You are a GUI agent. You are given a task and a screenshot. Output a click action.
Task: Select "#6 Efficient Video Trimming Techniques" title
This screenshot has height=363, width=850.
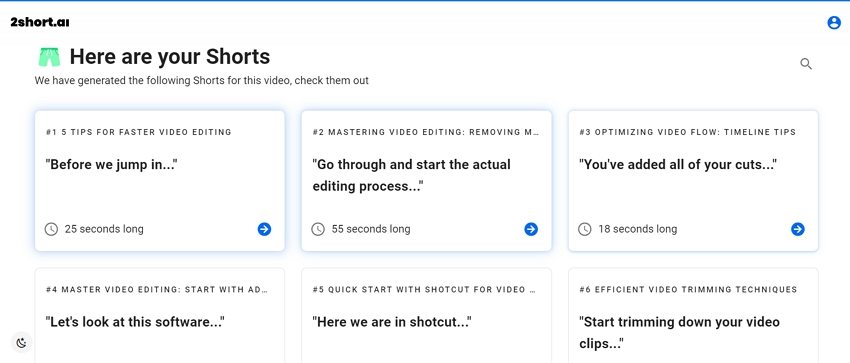pyautogui.click(x=688, y=290)
